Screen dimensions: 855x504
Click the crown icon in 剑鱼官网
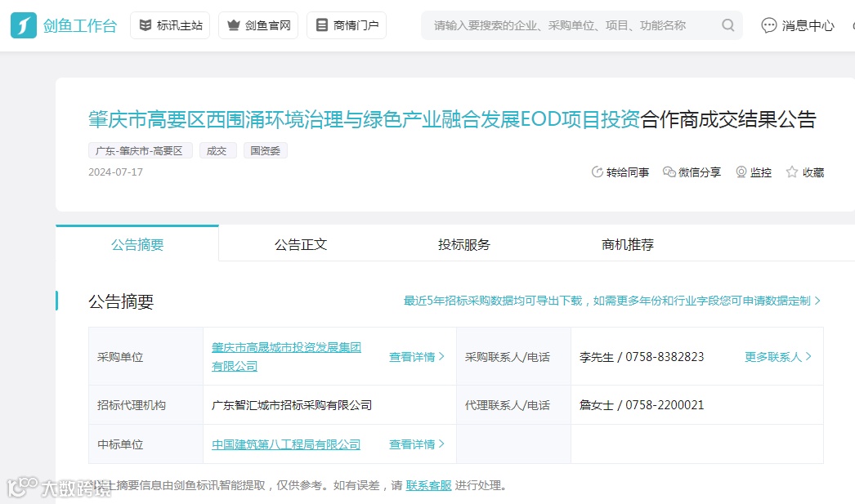[x=234, y=25]
